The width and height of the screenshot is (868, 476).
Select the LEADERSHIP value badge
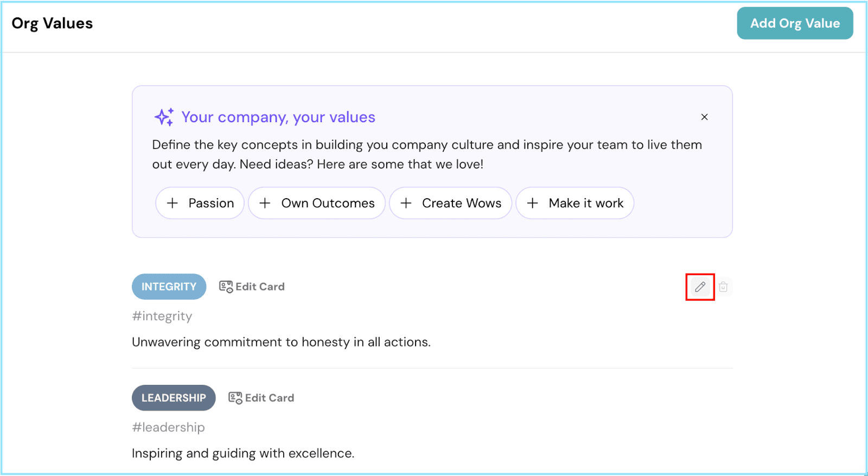pyautogui.click(x=174, y=398)
